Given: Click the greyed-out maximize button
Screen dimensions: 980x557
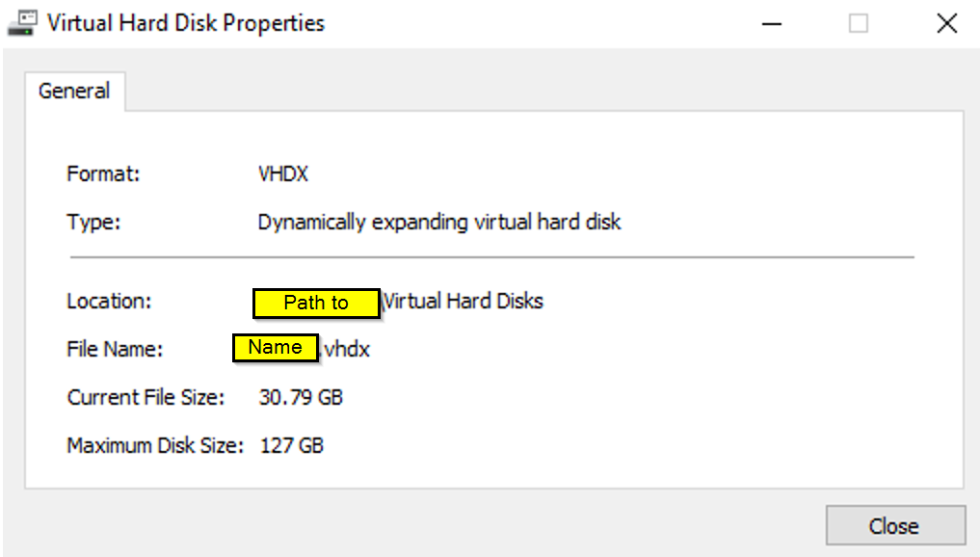Looking at the screenshot, I should tap(858, 23).
